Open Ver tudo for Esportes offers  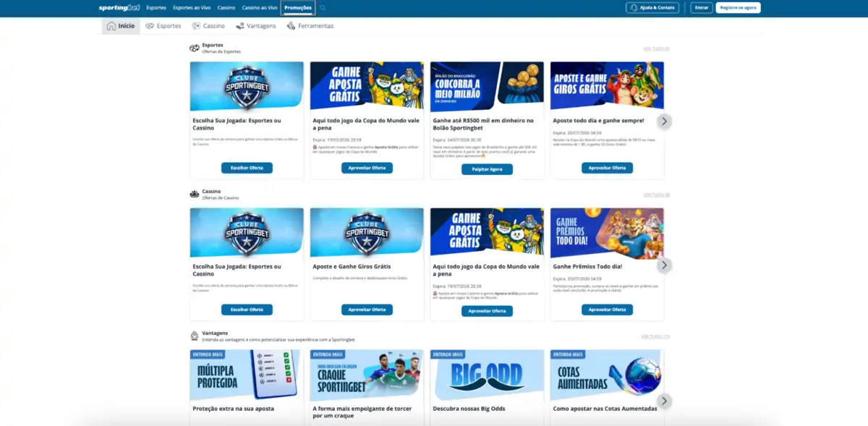[x=656, y=49]
